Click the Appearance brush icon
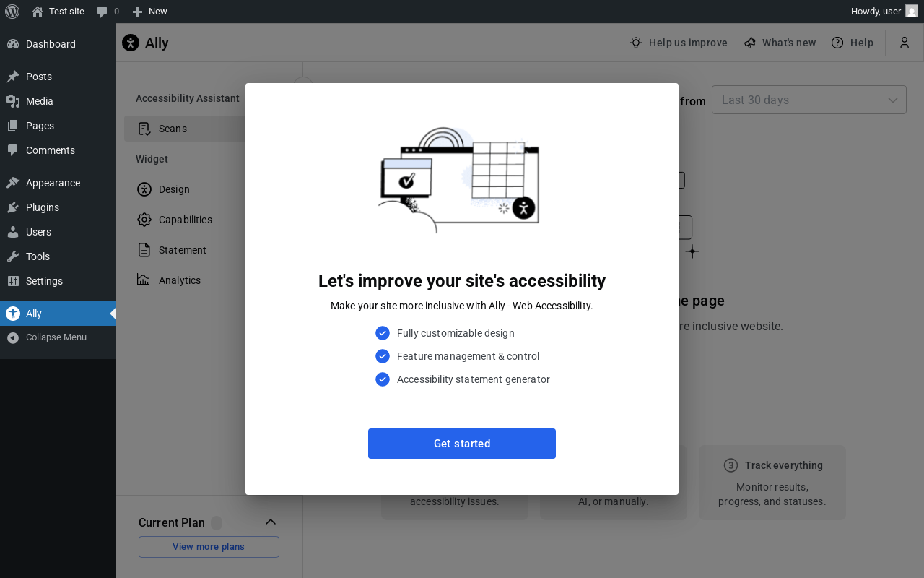 point(13,183)
